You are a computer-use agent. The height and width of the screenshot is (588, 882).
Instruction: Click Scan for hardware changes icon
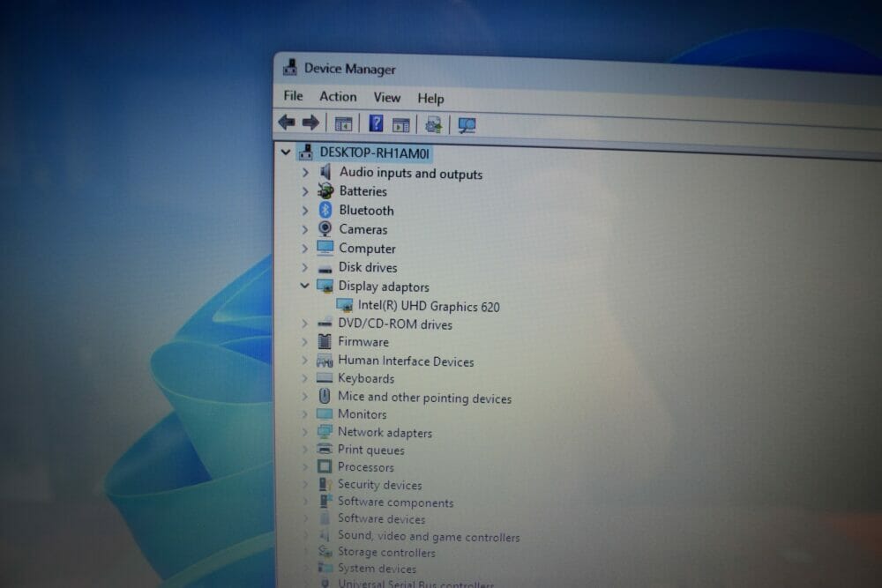(x=467, y=125)
